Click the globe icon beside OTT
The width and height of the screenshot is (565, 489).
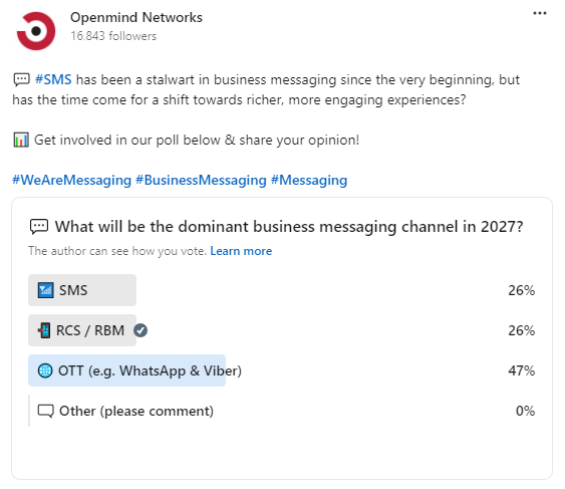[45, 370]
